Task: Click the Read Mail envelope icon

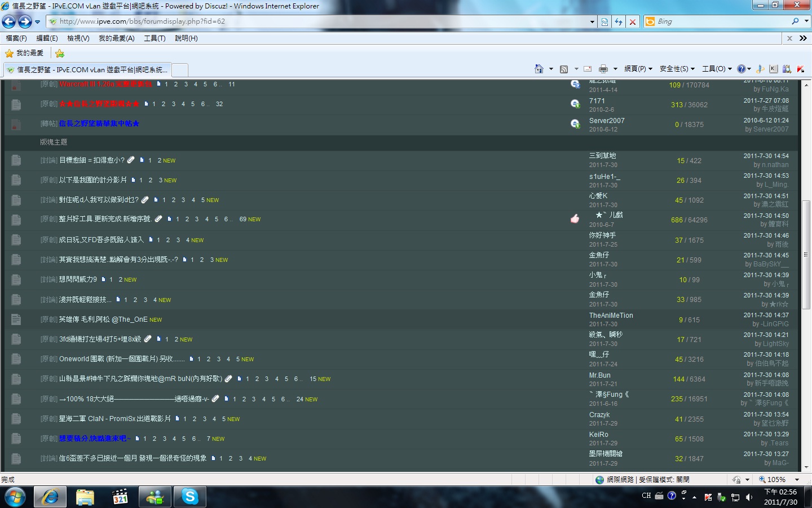Action: (588, 69)
